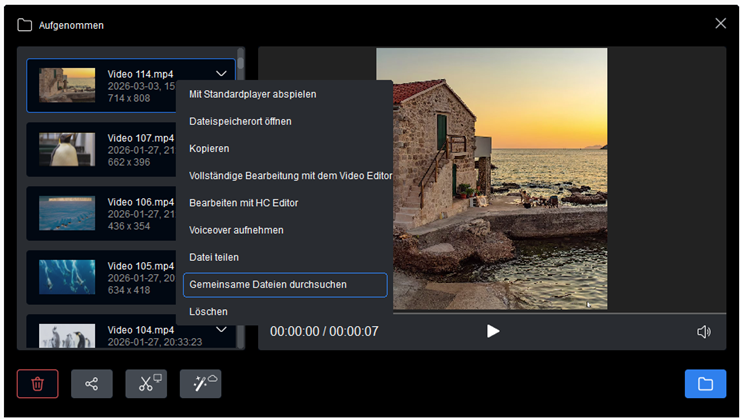
Task: Choose 'Dateispeicherort öffnen' from context menu
Action: 239,121
